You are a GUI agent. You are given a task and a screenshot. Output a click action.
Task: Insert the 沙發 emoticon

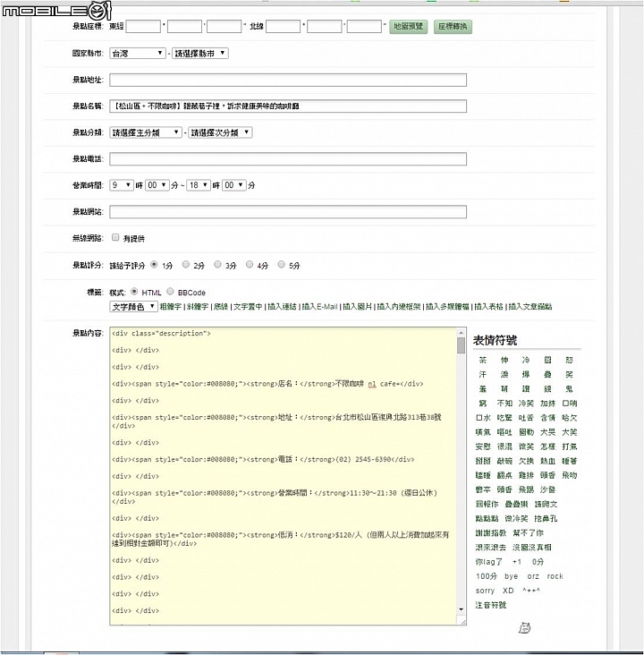tap(547, 489)
